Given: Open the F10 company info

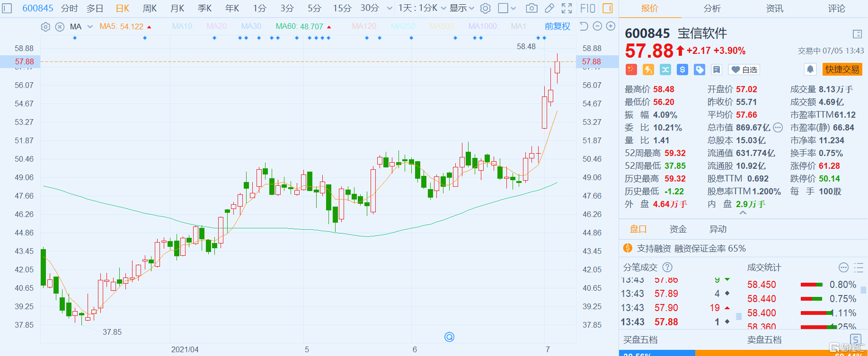Looking at the screenshot, I should pos(587,8).
